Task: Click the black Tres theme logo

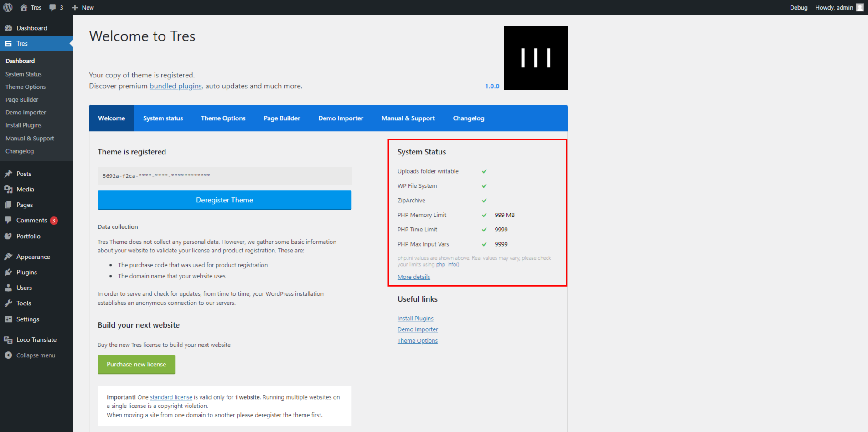Action: (x=536, y=58)
